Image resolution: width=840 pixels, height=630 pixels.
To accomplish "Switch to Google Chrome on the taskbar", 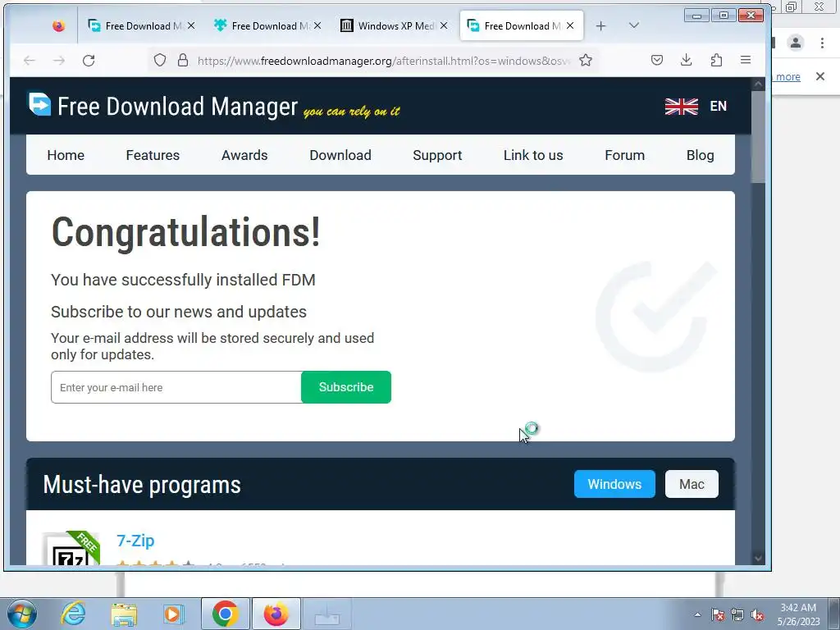I will pos(225,614).
